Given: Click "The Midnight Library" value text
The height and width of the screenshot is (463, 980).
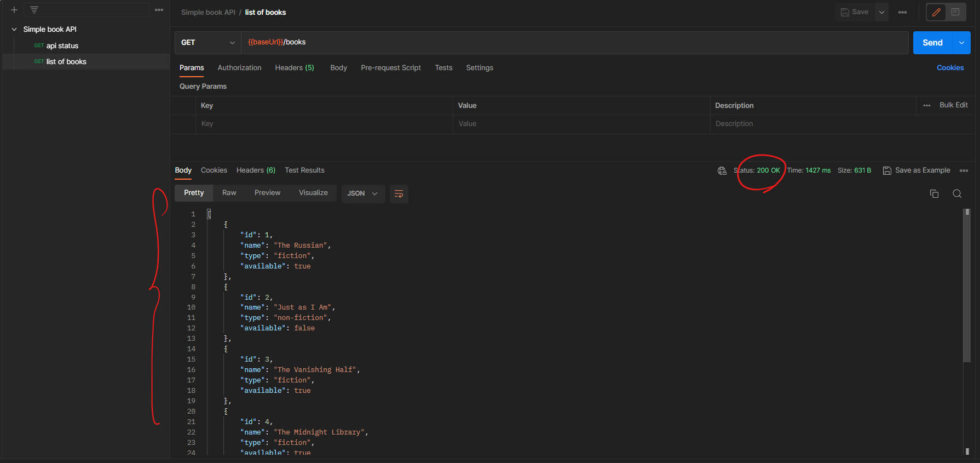Looking at the screenshot, I should (319, 432).
